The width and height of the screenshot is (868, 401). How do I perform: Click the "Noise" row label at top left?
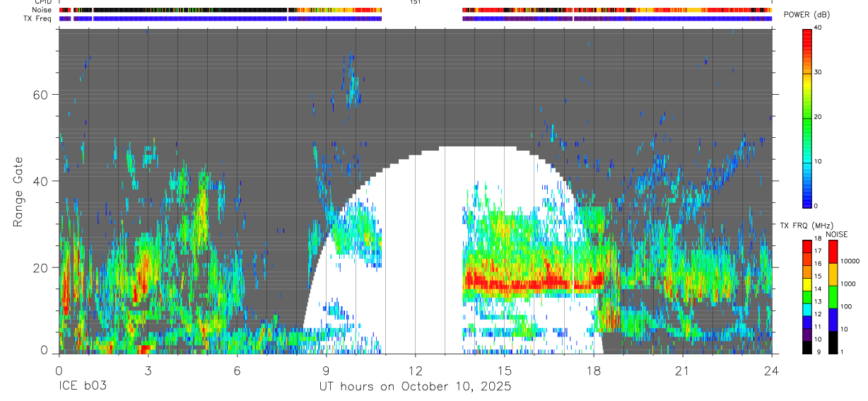pyautogui.click(x=42, y=10)
